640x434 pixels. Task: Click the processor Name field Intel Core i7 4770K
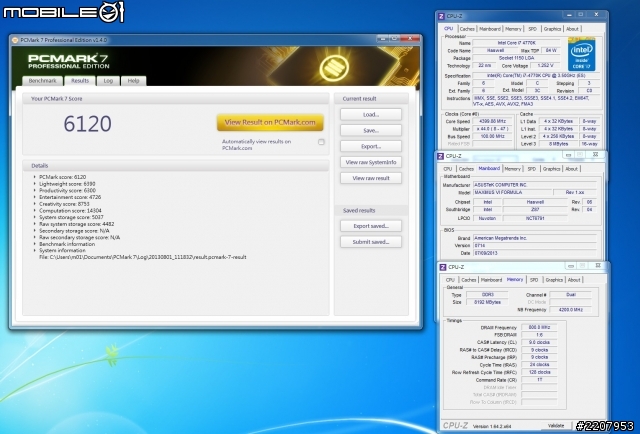point(516,43)
